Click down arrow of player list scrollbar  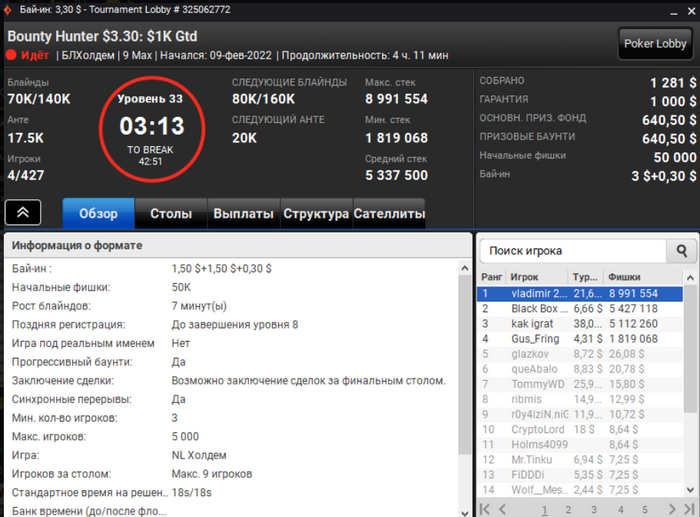point(690,490)
